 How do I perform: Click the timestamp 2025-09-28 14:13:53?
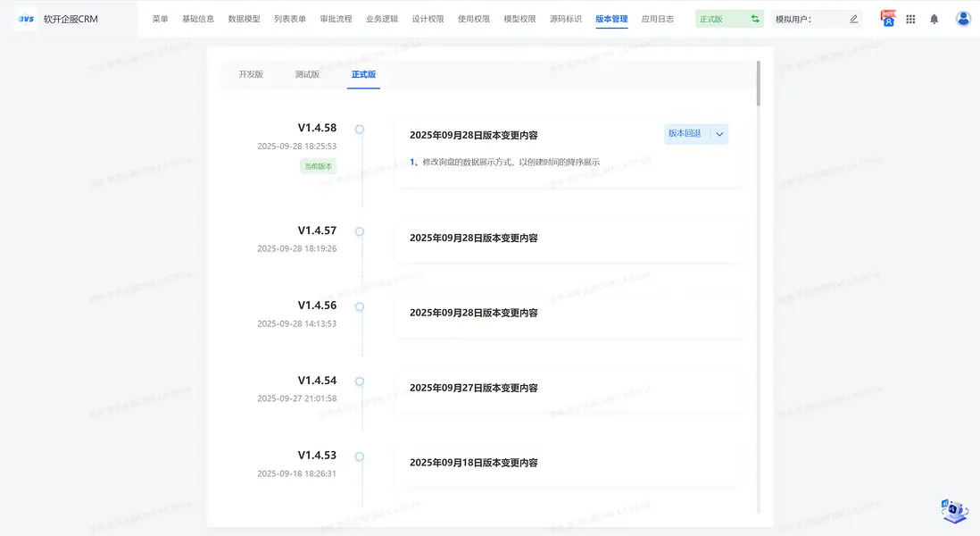[x=297, y=324]
